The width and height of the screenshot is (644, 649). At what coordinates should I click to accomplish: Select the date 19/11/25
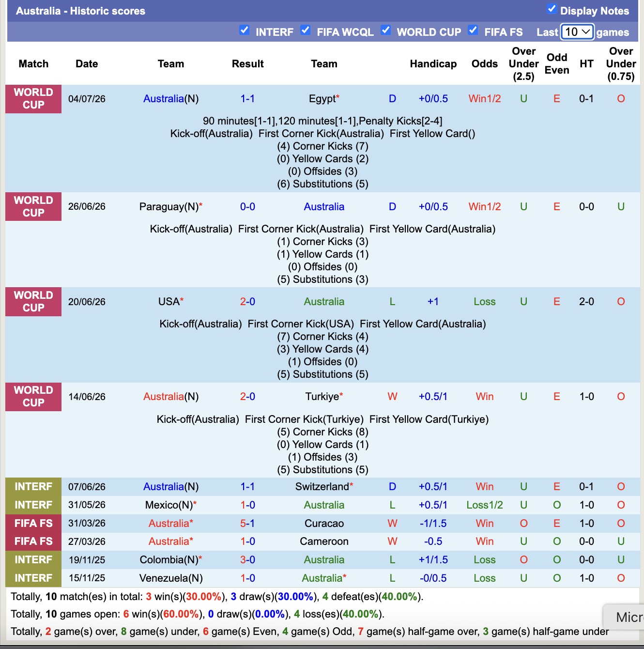coord(87,560)
